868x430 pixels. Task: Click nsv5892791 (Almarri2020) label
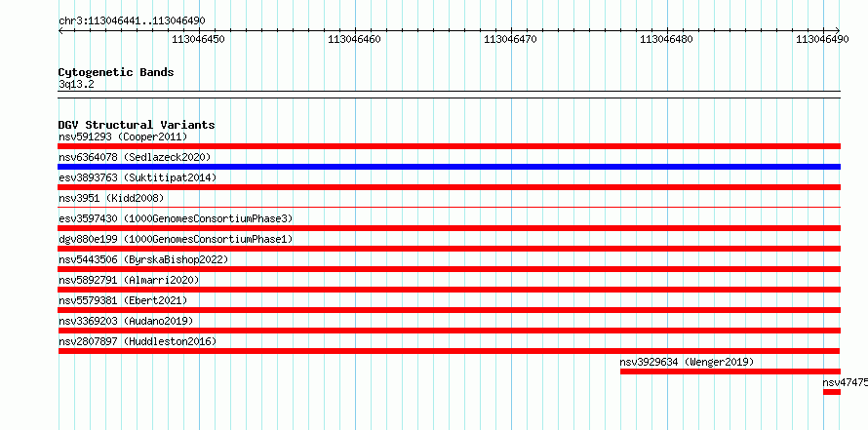(x=129, y=280)
